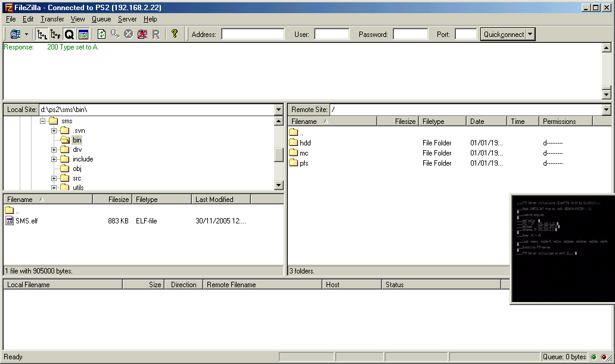Expand the drv folder node
This screenshot has width=615, height=364.
(54, 150)
